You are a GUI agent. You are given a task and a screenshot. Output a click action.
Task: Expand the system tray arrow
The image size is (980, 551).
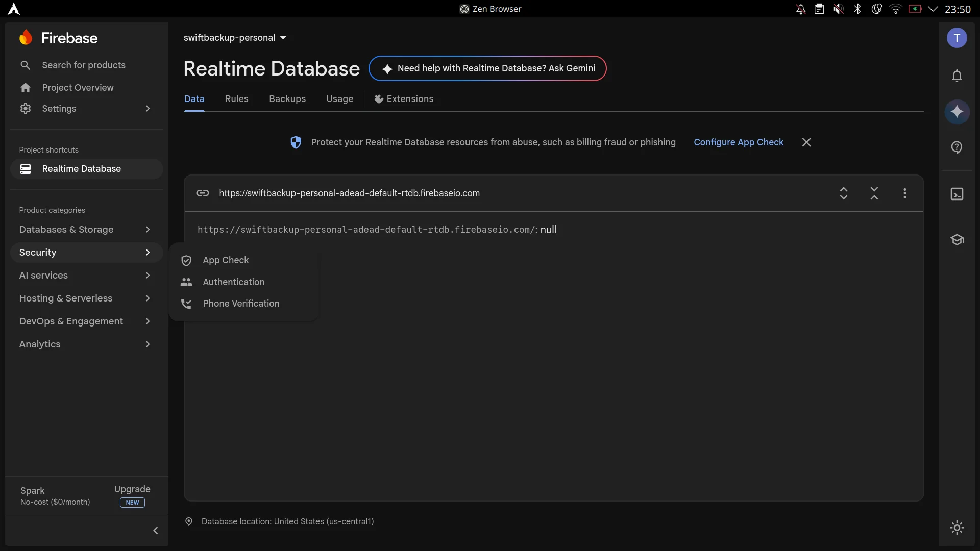click(933, 9)
